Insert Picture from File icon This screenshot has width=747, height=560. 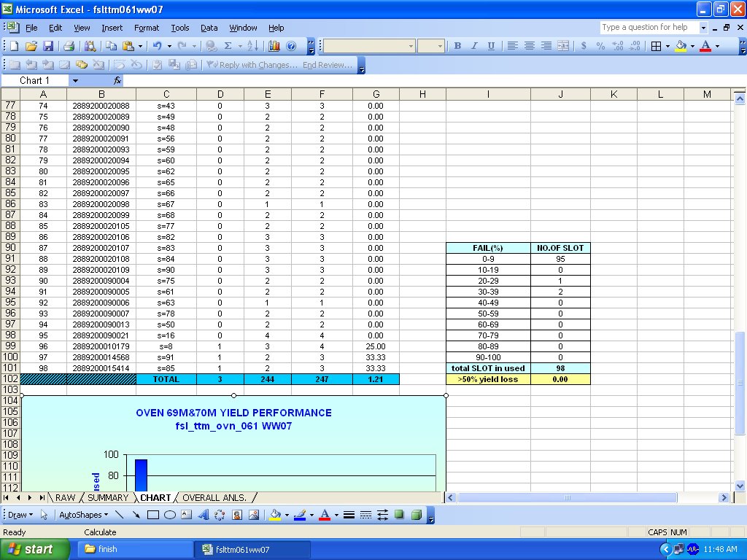254,515
